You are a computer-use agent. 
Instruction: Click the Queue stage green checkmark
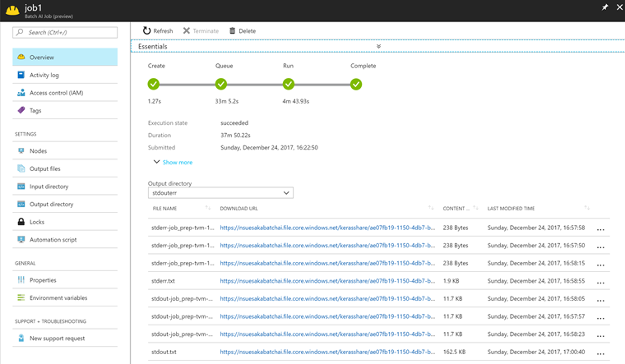pyautogui.click(x=221, y=84)
